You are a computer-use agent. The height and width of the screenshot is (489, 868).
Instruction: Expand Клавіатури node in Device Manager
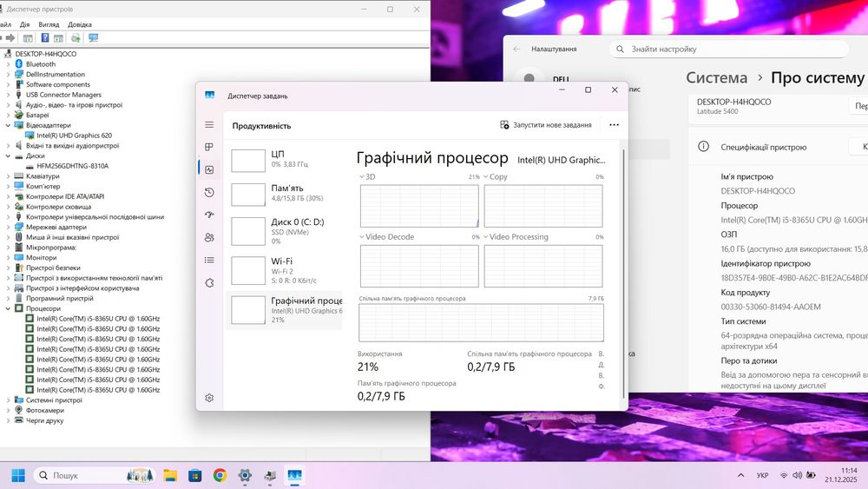pyautogui.click(x=9, y=176)
